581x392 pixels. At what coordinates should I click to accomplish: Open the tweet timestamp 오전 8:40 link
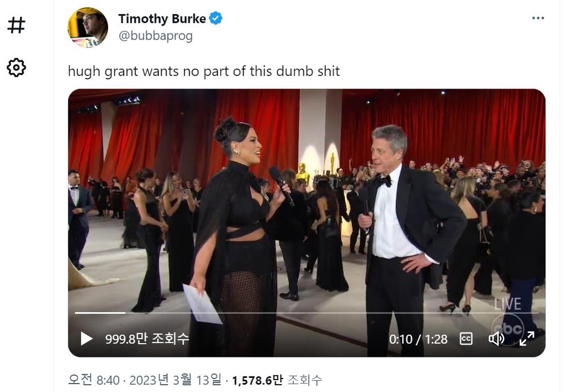(94, 380)
